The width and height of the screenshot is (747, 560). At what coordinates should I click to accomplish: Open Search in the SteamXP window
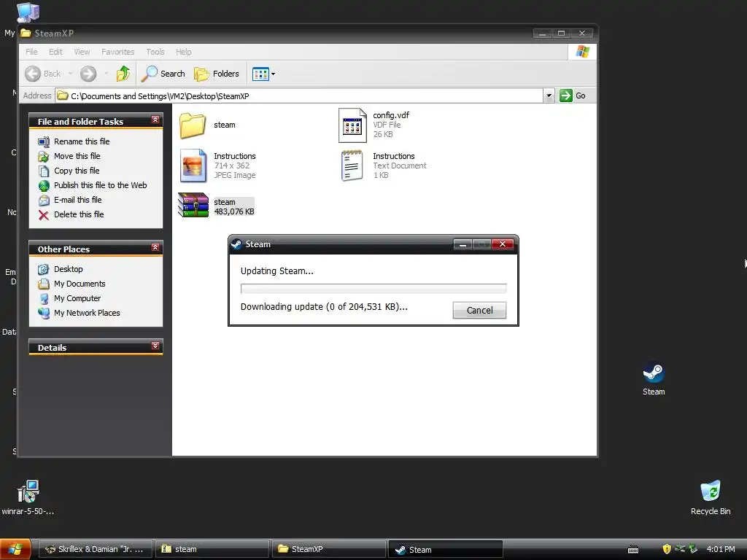(x=163, y=74)
